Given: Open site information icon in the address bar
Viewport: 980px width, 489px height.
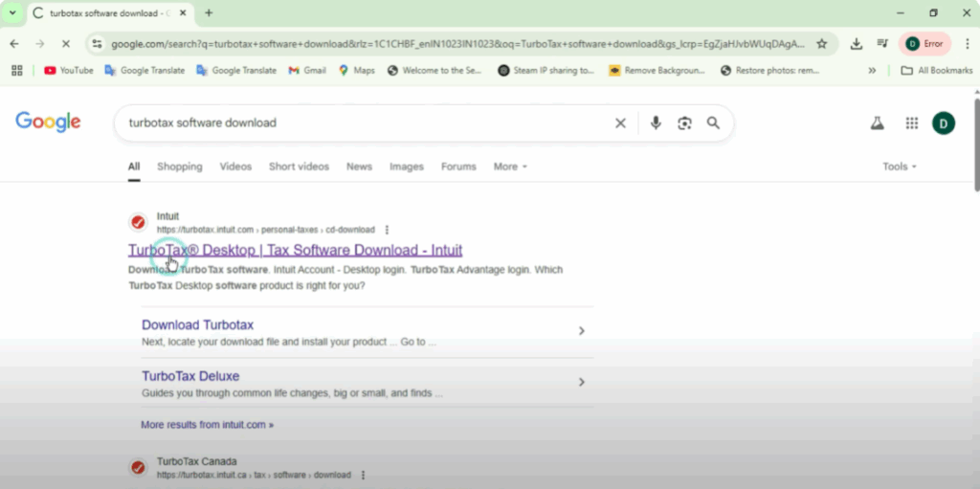Looking at the screenshot, I should pos(97,44).
